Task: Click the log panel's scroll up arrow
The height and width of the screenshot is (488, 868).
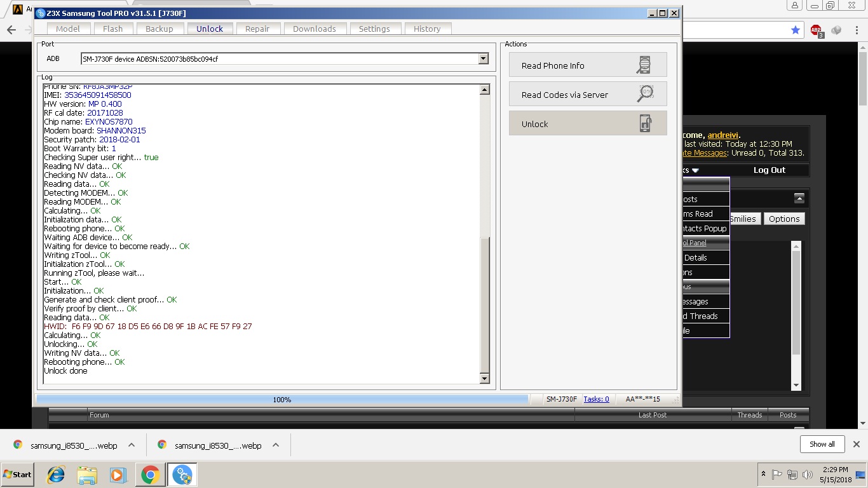Action: click(x=485, y=90)
